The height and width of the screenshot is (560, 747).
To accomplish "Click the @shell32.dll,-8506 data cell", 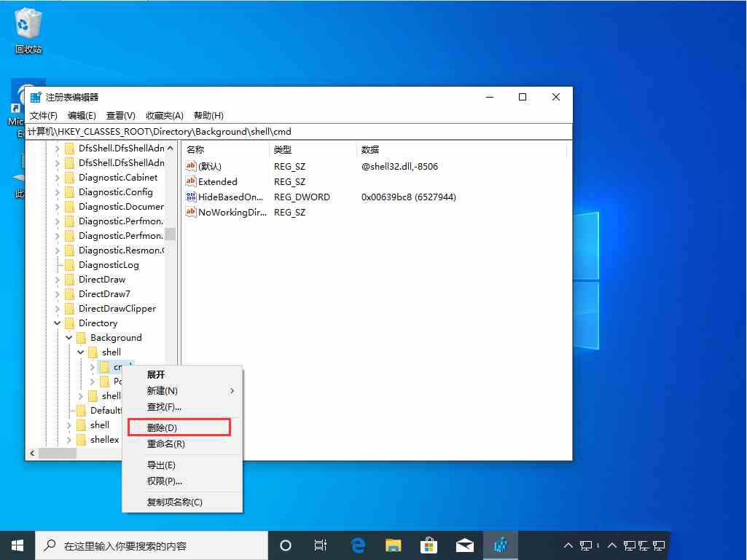I will pos(399,166).
